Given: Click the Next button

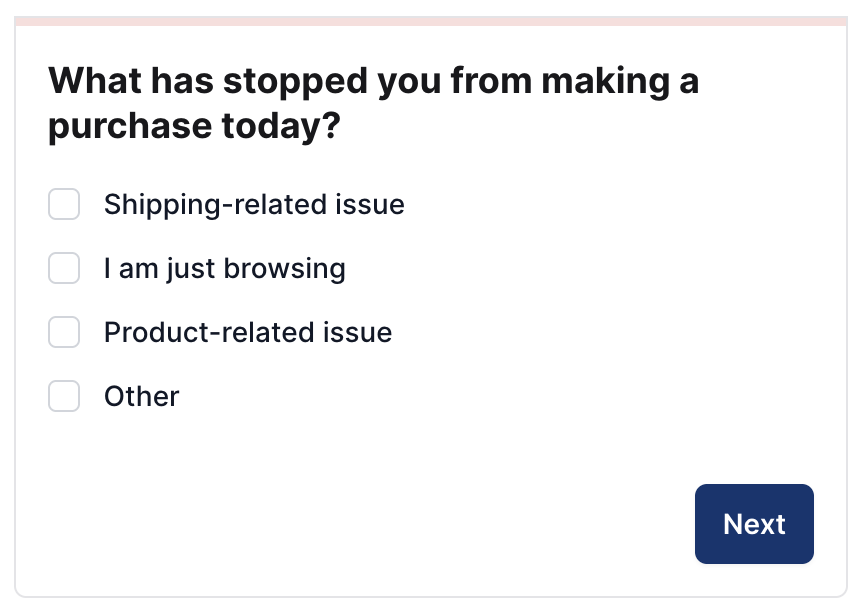Looking at the screenshot, I should pyautogui.click(x=754, y=524).
